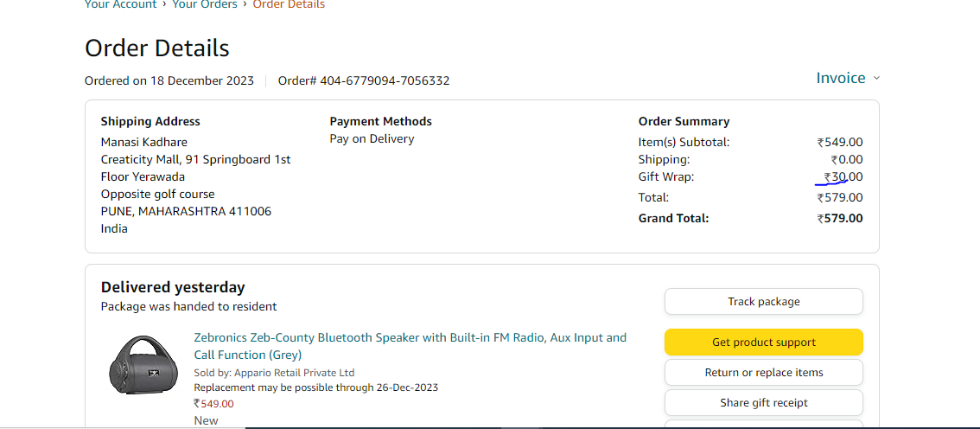This screenshot has width=980, height=429.
Task: Open the Zebronics Zeb-County speaker product link
Action: 410,347
